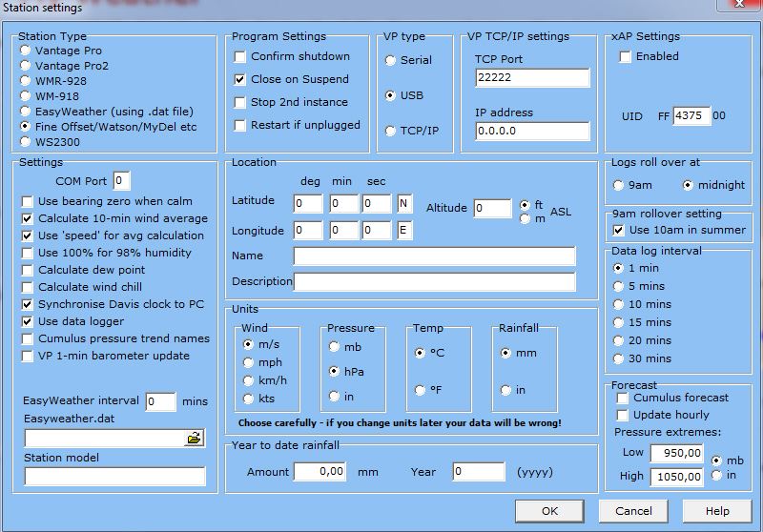Select mph wind unit
763x532 pixels.
click(x=249, y=362)
